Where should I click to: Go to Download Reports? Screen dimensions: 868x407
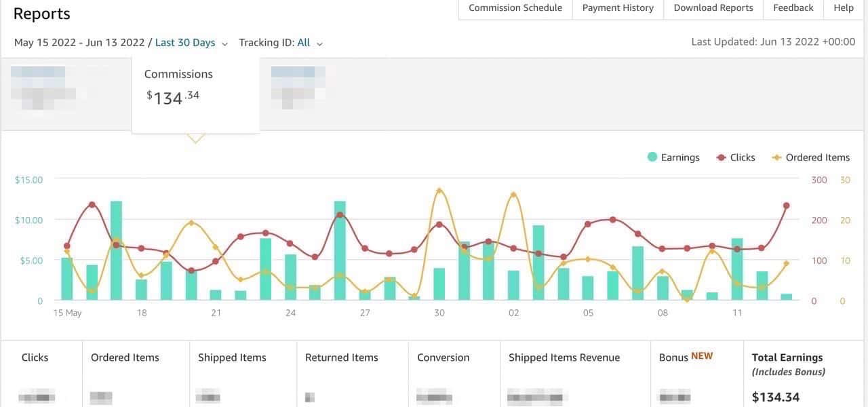click(713, 8)
